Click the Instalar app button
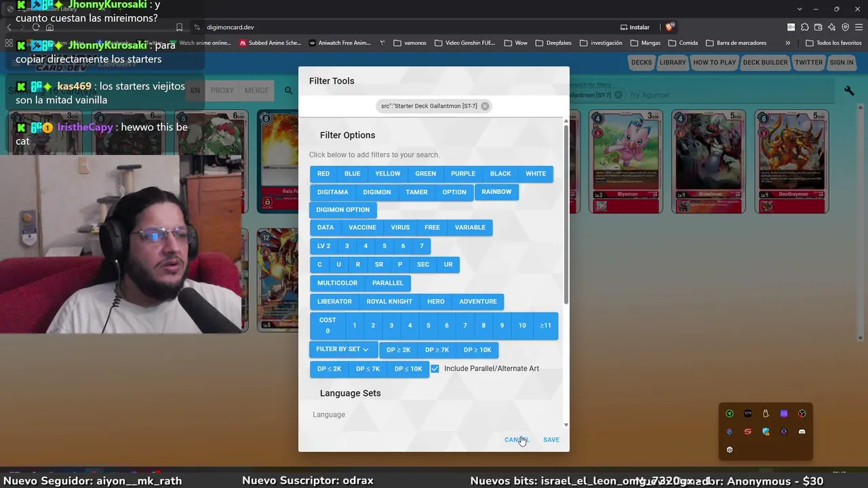868x488 pixels. click(635, 27)
